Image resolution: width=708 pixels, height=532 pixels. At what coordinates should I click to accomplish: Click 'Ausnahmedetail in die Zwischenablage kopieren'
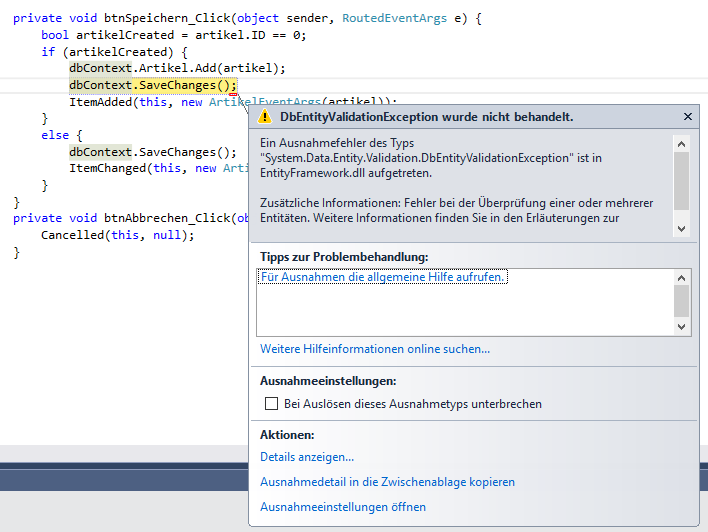[x=387, y=482]
